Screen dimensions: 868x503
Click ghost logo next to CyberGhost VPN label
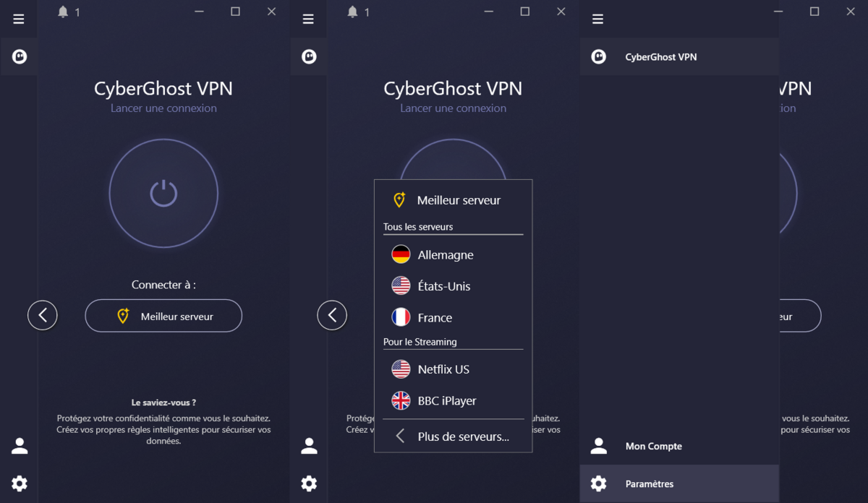(598, 56)
